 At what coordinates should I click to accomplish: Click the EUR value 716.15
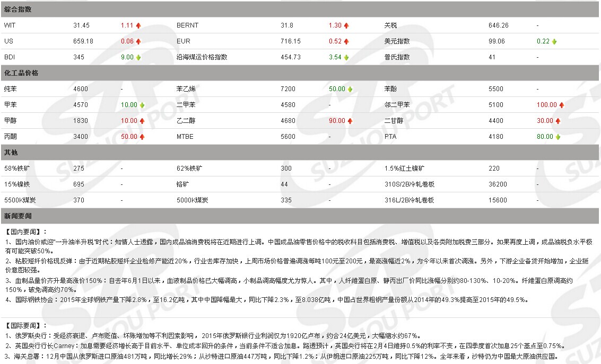[291, 41]
